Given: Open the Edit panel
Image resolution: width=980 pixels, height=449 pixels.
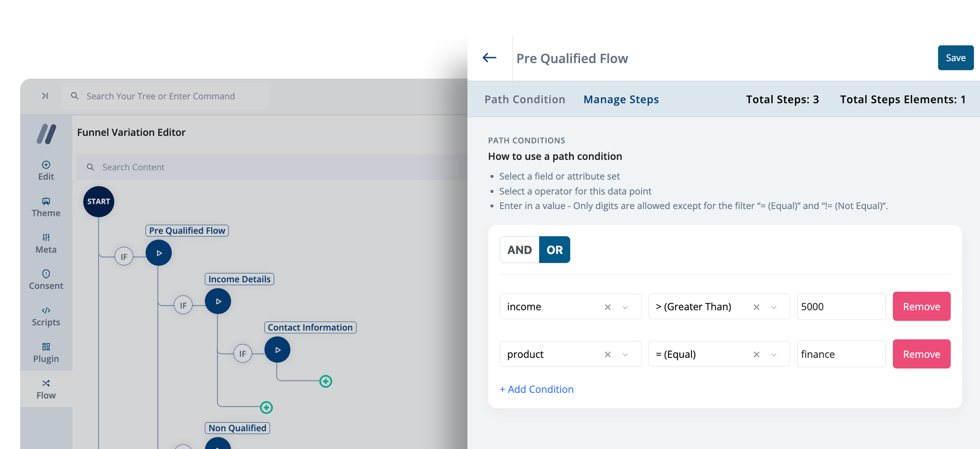Looking at the screenshot, I should point(46,169).
